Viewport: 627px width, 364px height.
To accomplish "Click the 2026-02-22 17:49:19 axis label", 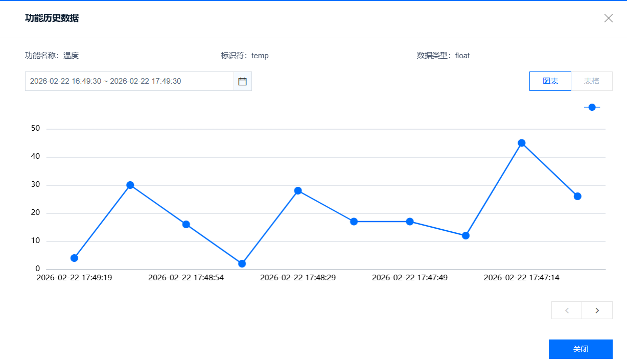I will [x=74, y=278].
